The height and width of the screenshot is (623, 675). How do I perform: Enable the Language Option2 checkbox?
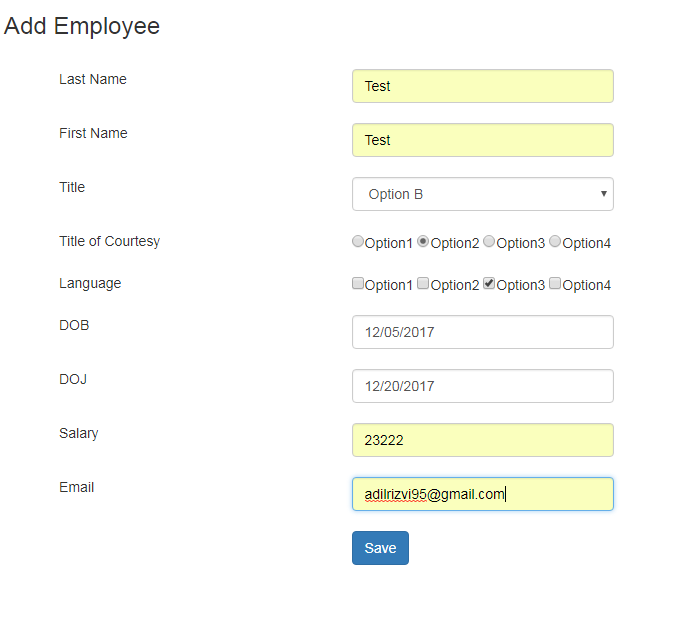424,283
